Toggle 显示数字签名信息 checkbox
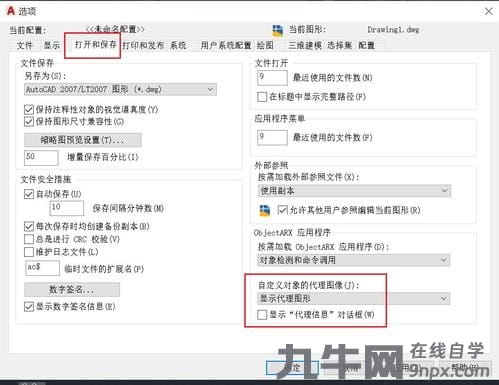Image resolution: width=499 pixels, height=385 pixels. click(x=29, y=307)
